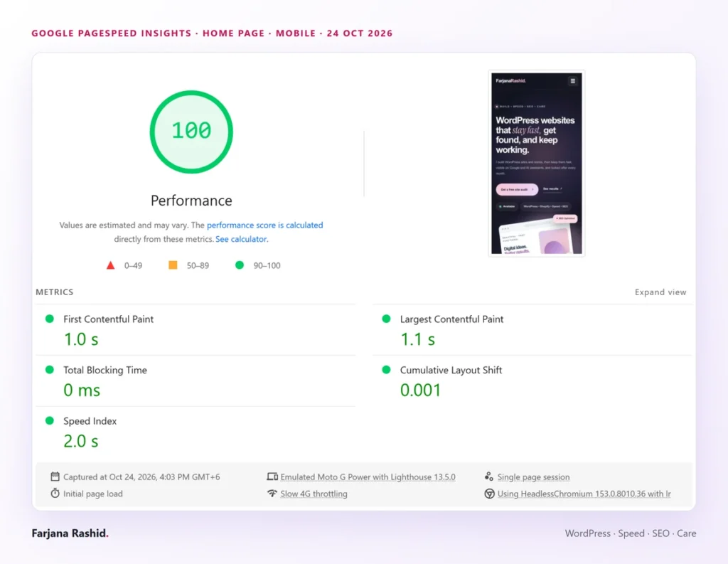Click the green dot beside First Contentful Paint
This screenshot has height=564, width=728.
click(50, 319)
